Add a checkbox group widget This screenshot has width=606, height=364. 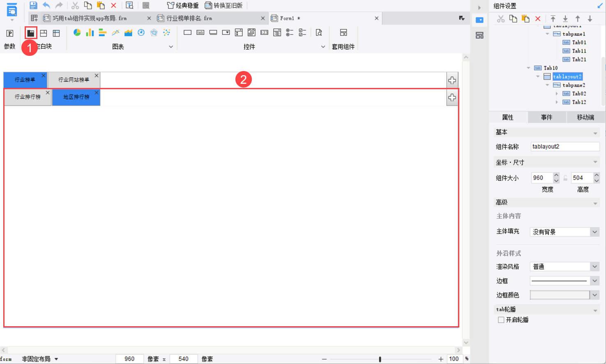pos(302,32)
